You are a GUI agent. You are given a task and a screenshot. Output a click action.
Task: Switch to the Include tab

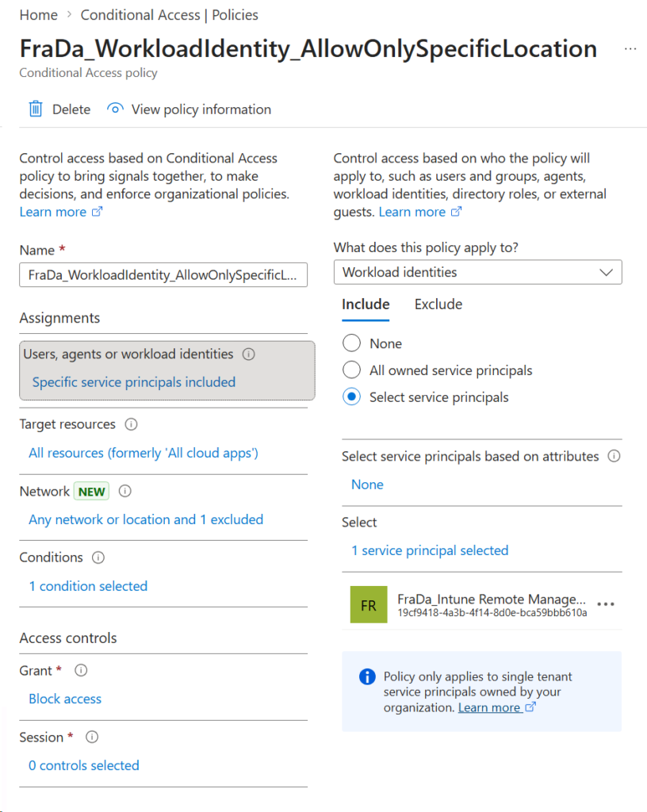click(x=366, y=304)
